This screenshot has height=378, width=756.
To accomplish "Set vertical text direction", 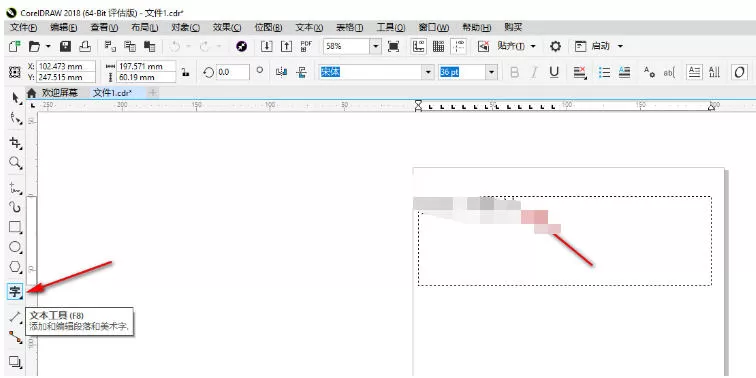I will [715, 72].
